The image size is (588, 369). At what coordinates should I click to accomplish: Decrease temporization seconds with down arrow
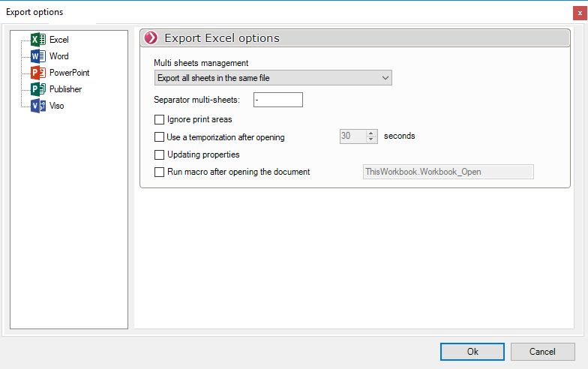371,139
